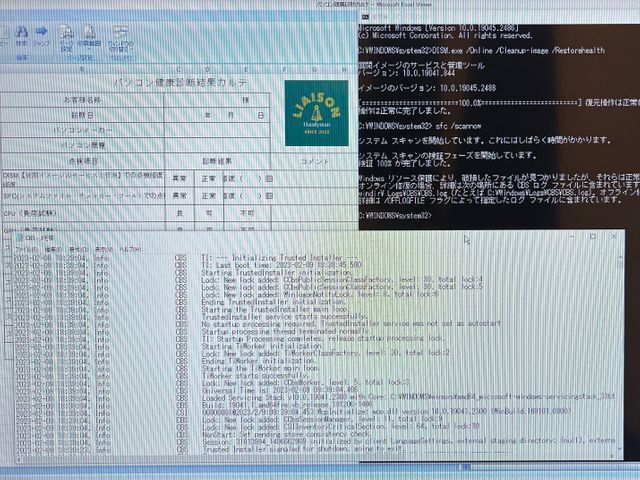Image resolution: width=640 pixels, height=480 pixels.
Task: Open the File (ファイル) menu in Notepad
Action: [x=24, y=248]
